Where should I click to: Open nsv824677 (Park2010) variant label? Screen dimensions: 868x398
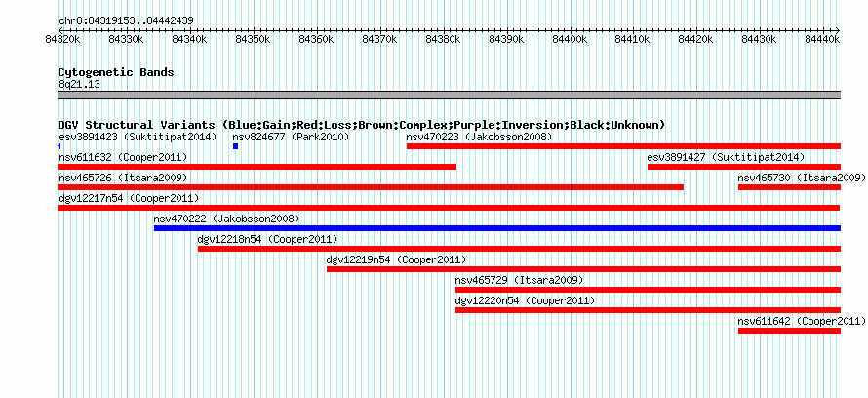point(291,137)
